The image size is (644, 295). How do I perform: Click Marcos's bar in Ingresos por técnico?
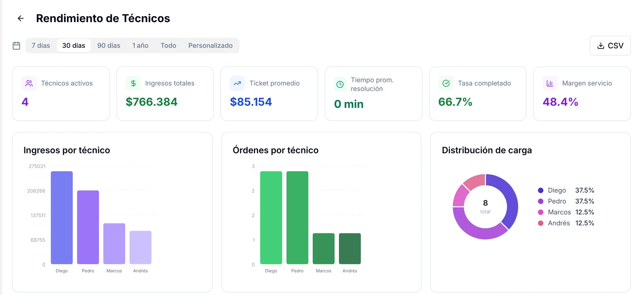(x=114, y=244)
